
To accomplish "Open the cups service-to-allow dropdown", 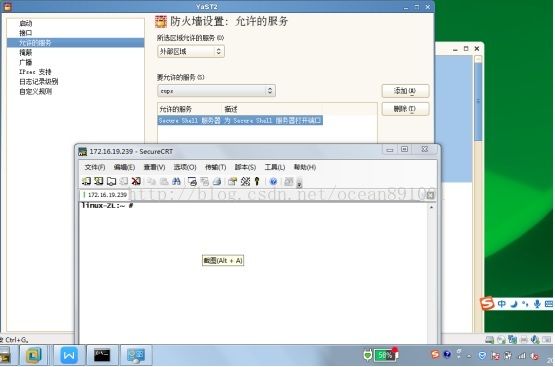I will 216,91.
